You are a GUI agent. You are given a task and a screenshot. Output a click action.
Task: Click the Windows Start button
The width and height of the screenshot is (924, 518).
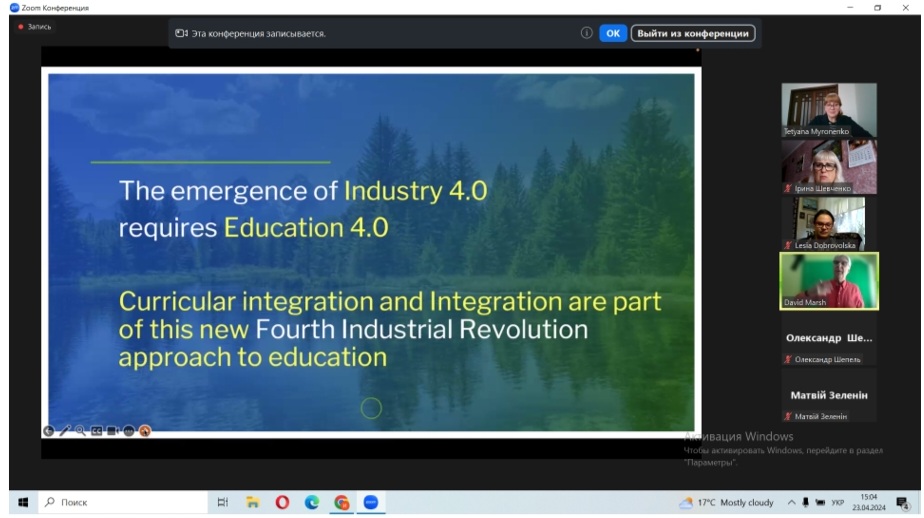[x=22, y=503]
